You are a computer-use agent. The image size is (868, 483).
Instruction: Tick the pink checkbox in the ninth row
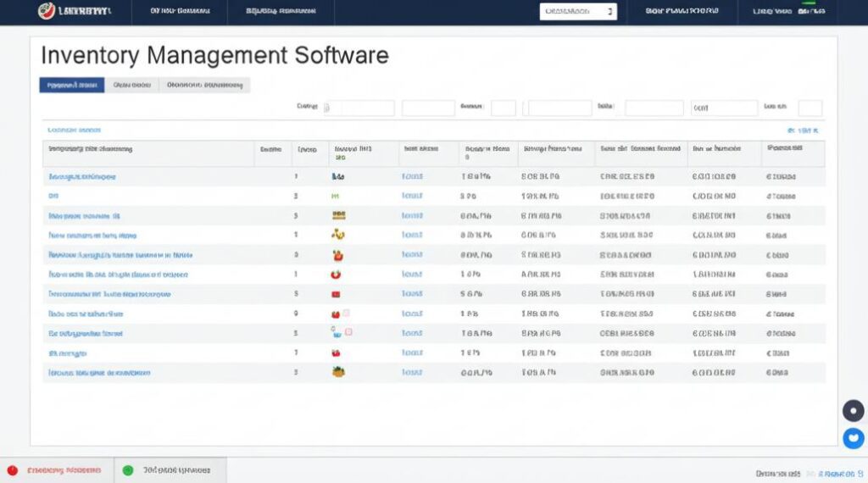click(x=348, y=333)
